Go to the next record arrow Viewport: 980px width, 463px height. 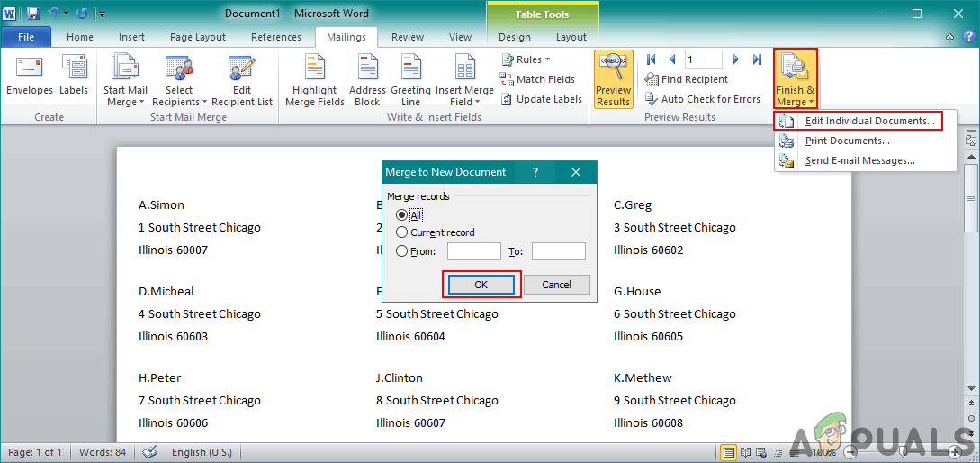(736, 59)
